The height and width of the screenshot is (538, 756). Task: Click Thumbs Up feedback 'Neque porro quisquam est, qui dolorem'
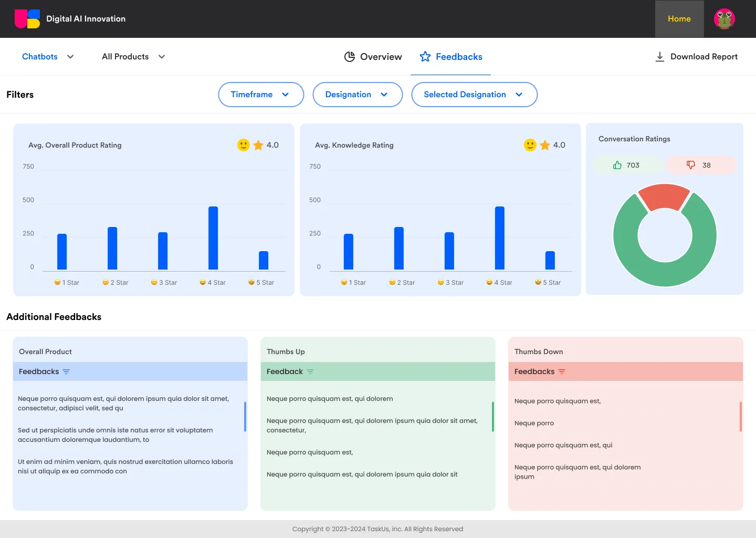point(330,399)
